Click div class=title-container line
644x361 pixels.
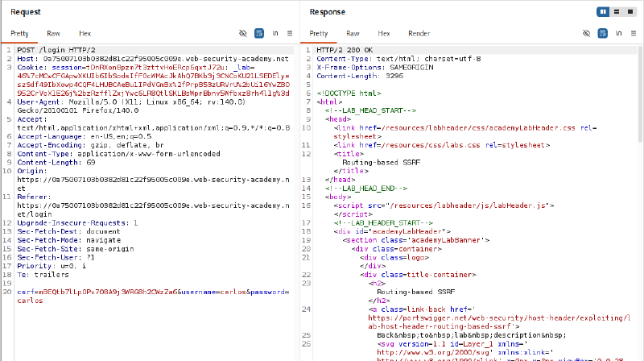coord(418,275)
